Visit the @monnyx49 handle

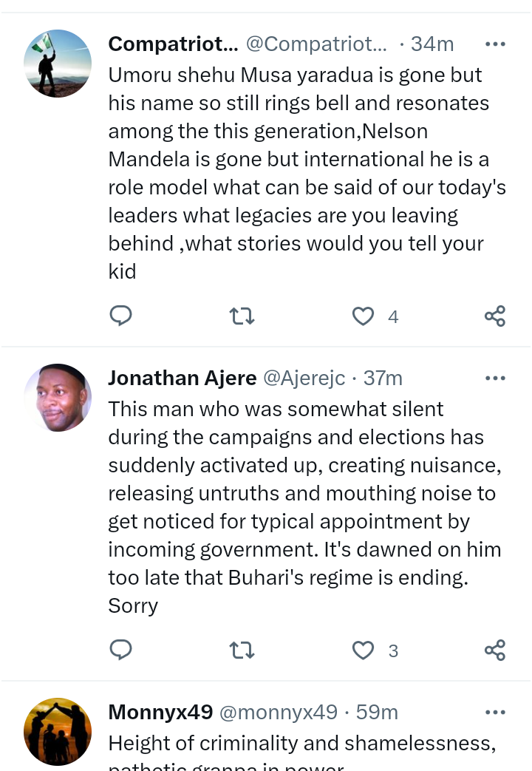pyautogui.click(x=279, y=712)
